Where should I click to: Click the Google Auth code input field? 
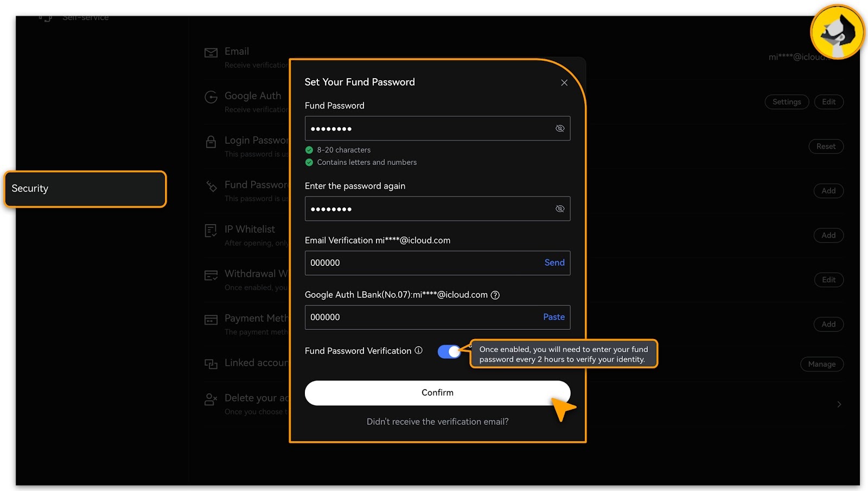tap(420, 317)
